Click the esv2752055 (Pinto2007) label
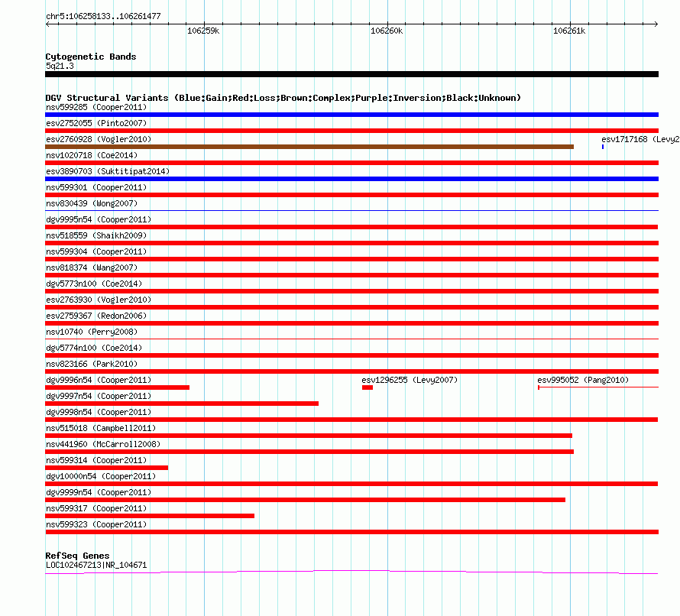 click(x=96, y=123)
